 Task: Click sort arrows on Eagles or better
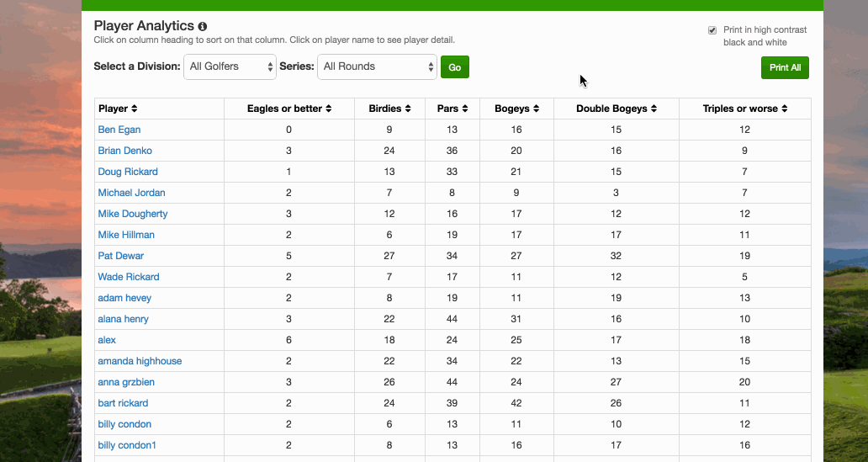(329, 109)
